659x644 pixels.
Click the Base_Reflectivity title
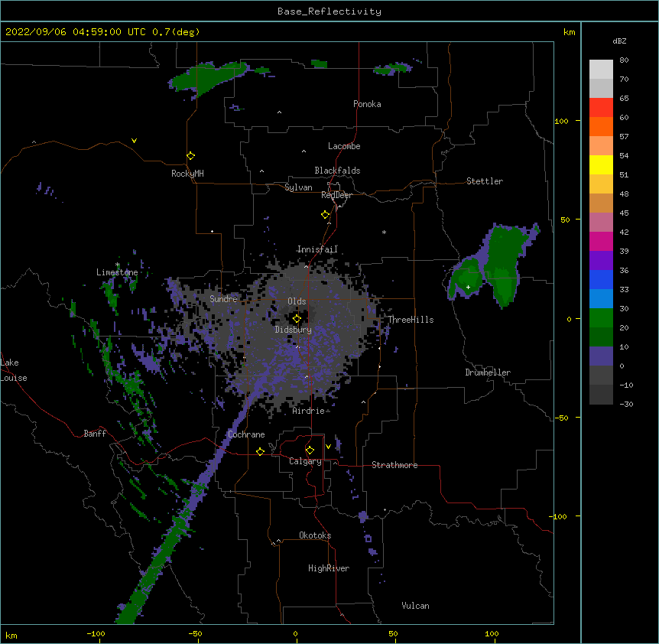329,11
